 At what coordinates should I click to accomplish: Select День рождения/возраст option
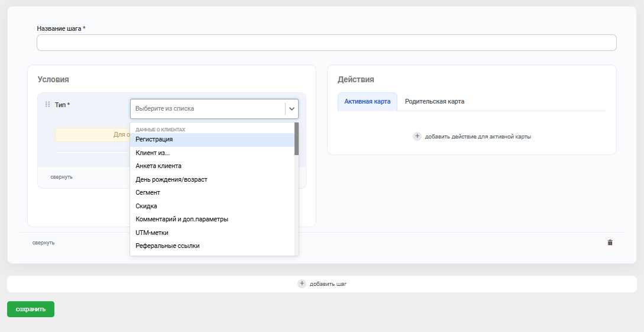pos(171,179)
